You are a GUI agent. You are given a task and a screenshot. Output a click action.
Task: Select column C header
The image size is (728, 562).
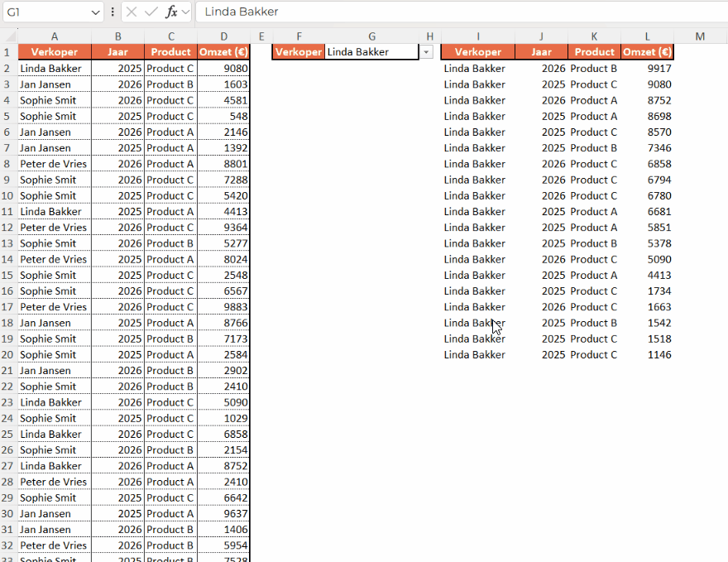171,36
